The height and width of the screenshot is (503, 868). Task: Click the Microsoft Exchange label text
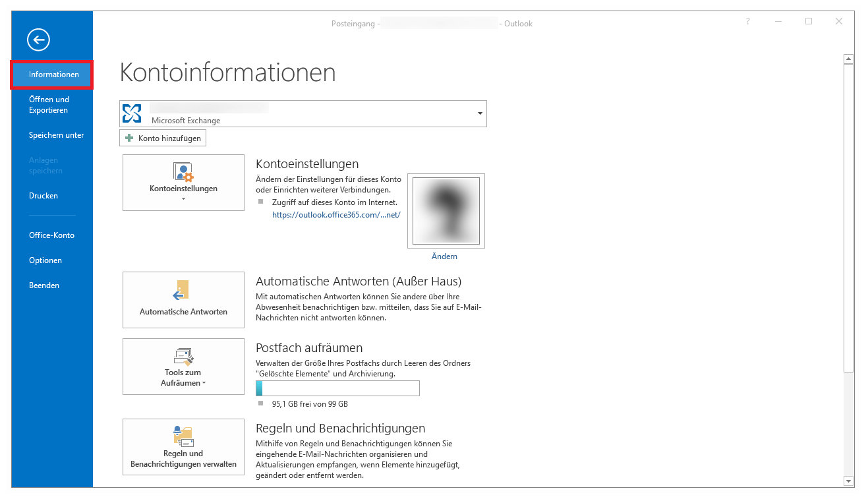[186, 121]
